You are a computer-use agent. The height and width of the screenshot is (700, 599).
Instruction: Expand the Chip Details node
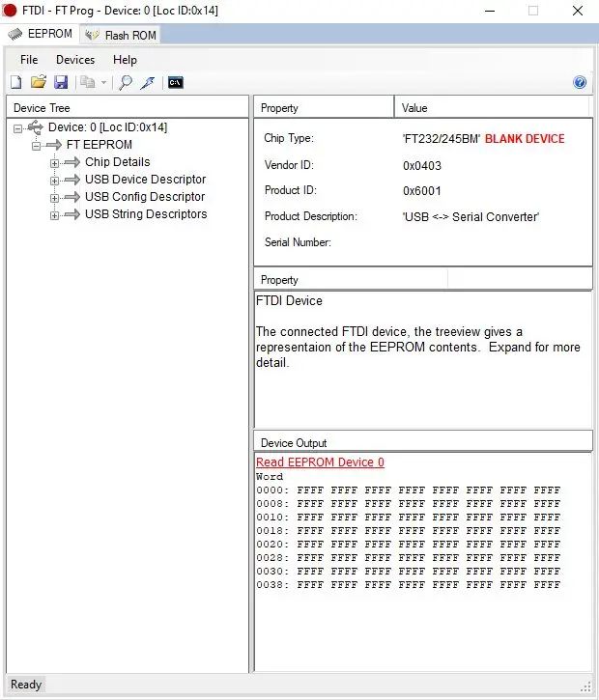pos(54,163)
